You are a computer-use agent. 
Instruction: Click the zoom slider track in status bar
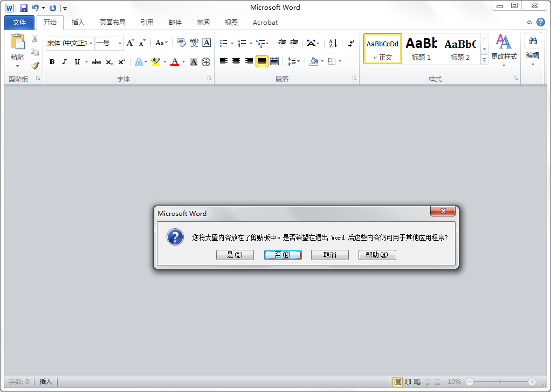pyautogui.click(x=501, y=382)
